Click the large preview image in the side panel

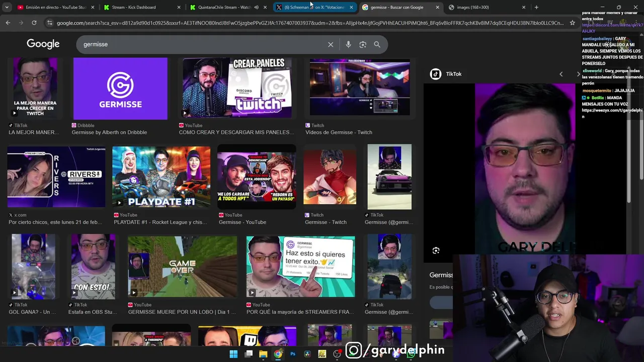coord(525,168)
